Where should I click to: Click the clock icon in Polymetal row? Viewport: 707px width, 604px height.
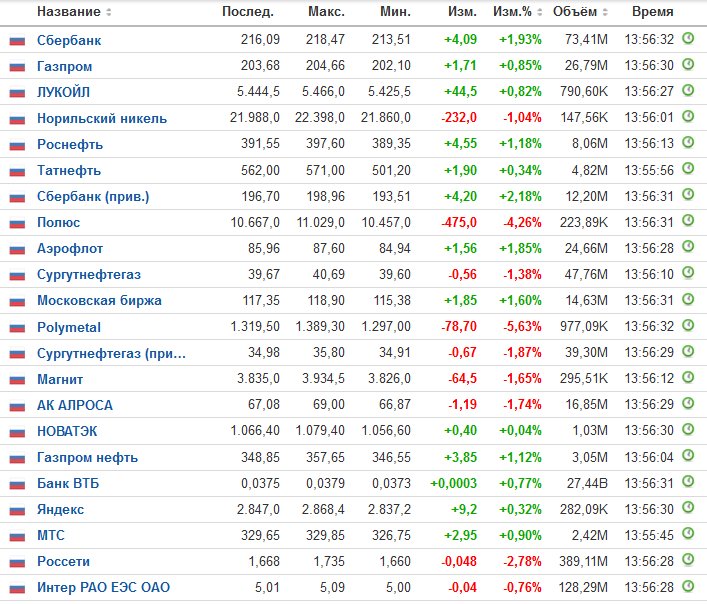pos(688,325)
